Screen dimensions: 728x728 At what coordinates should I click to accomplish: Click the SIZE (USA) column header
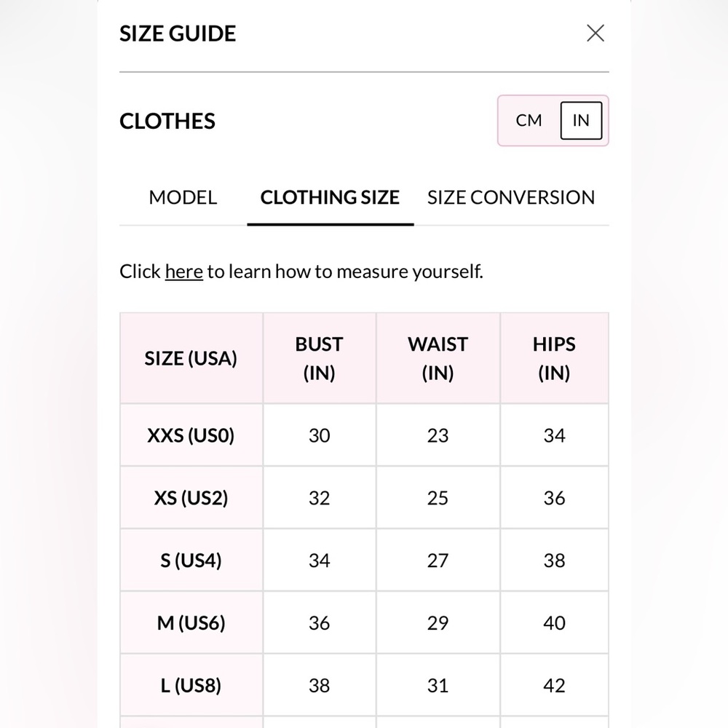coord(191,358)
